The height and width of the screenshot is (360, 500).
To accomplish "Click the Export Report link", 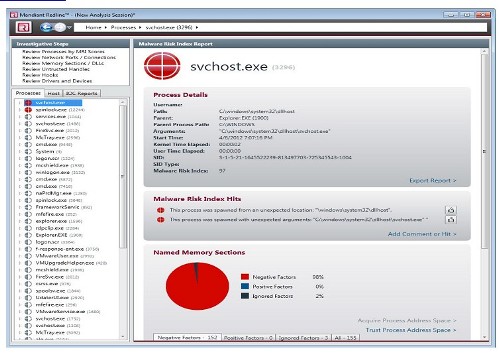I will click(433, 180).
